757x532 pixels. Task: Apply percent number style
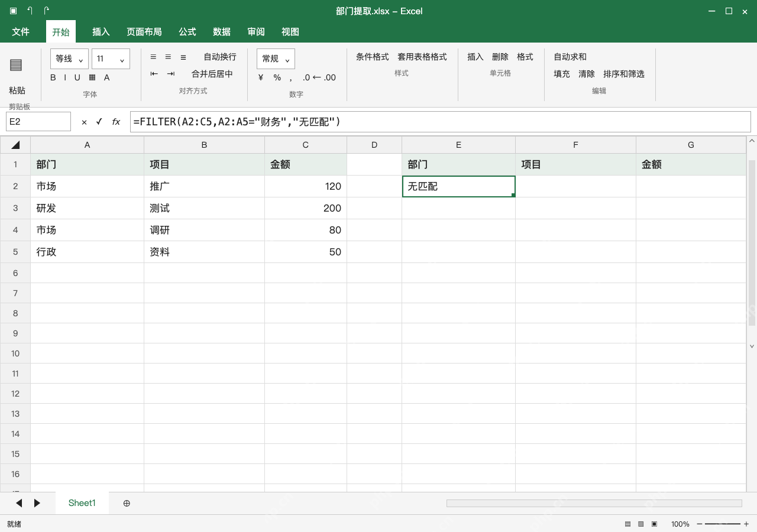pos(277,77)
